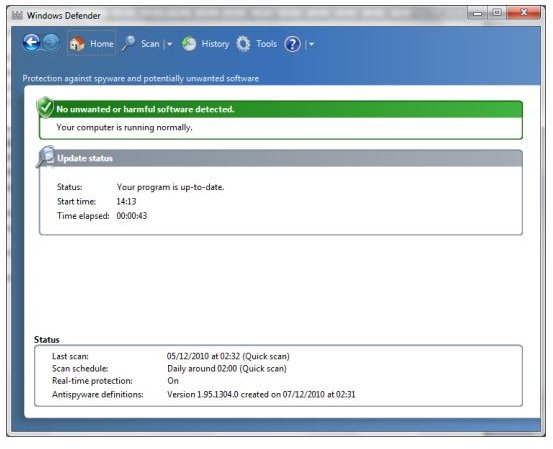Click the Windows Defender title bar icon
This screenshot has width=553, height=449.
point(17,15)
